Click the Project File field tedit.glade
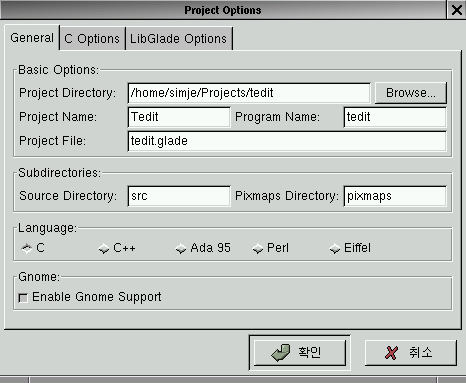 pyautogui.click(x=287, y=141)
